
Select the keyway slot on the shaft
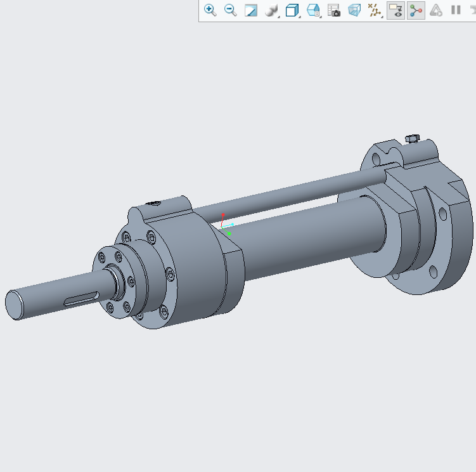pyautogui.click(x=82, y=298)
